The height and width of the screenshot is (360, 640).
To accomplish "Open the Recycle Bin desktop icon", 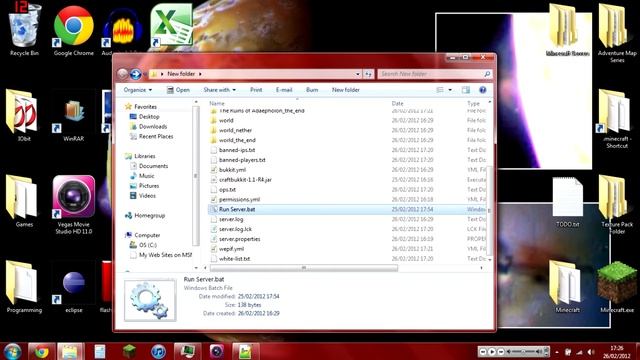I will tap(24, 29).
